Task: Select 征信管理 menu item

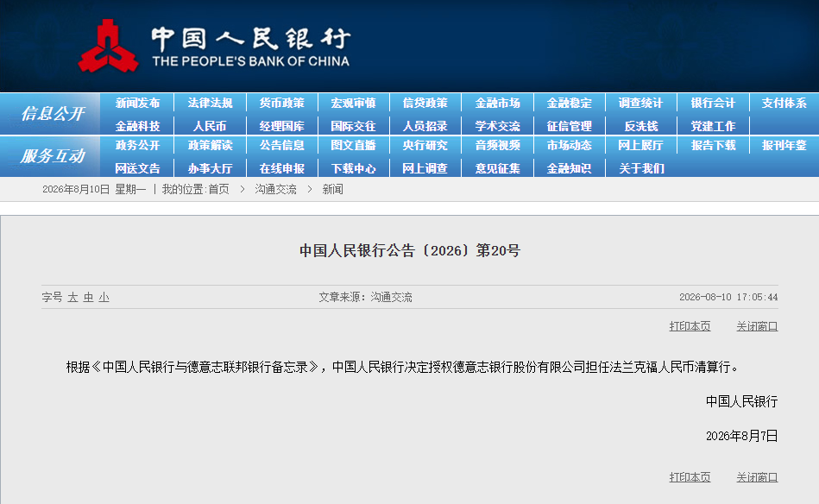Action: 569,126
